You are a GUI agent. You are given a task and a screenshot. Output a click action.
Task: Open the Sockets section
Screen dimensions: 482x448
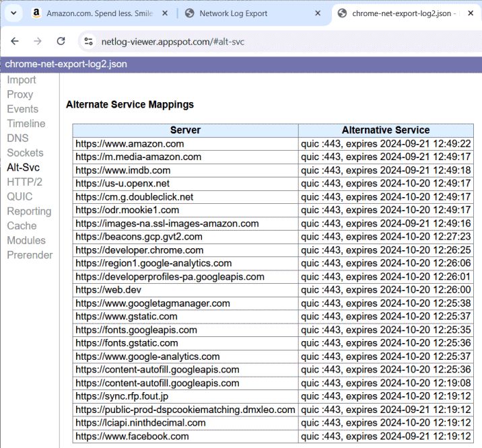[x=25, y=153]
